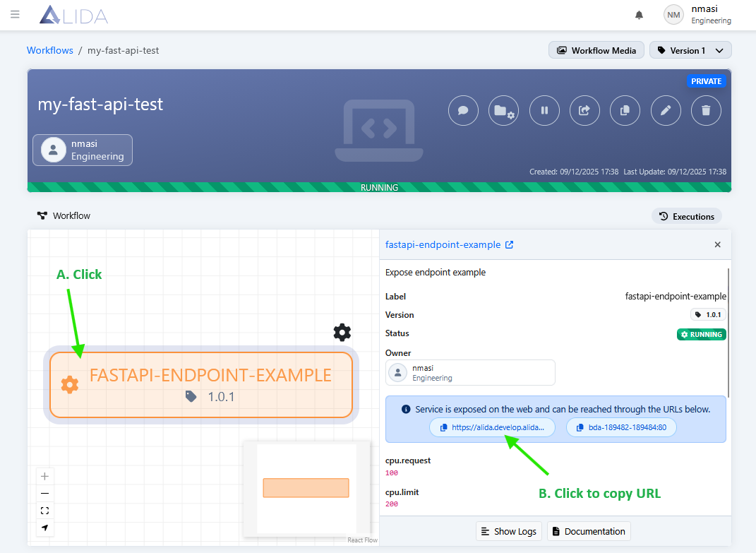
Task: Click the cpu.limit value 200
Action: coord(392,504)
